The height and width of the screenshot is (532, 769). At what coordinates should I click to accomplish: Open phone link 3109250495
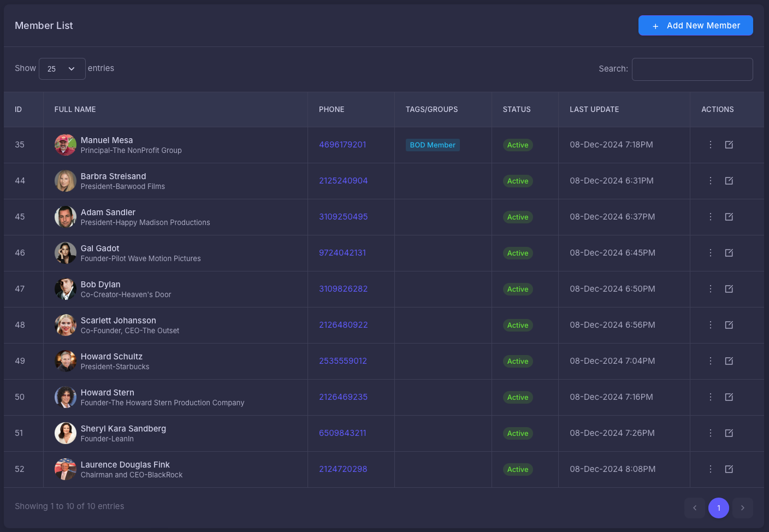pos(344,217)
